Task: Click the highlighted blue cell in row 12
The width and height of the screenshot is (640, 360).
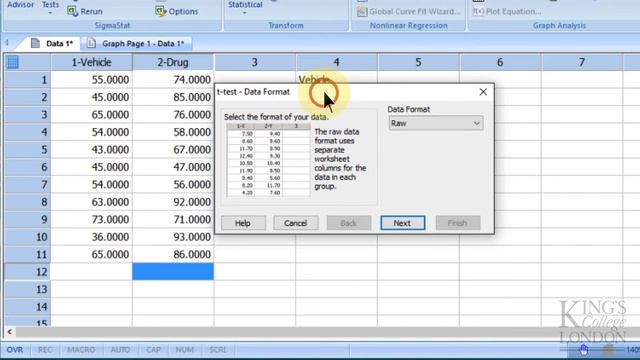Action: (173, 272)
